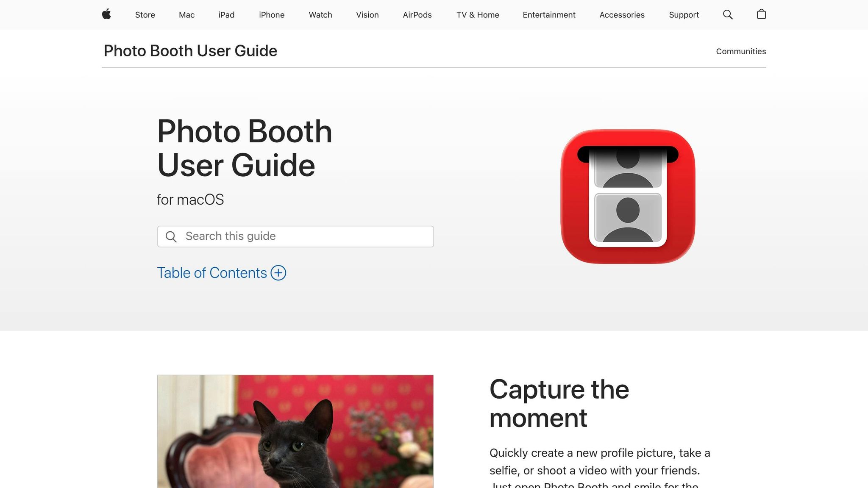The height and width of the screenshot is (488, 868).
Task: Open the iPhone menu item
Action: click(x=272, y=15)
